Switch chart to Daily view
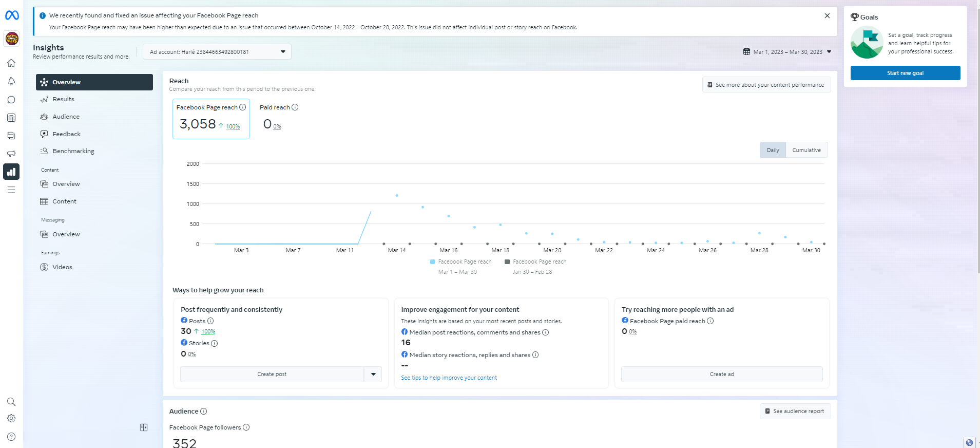Screen dimensions: 980x448 coord(773,150)
